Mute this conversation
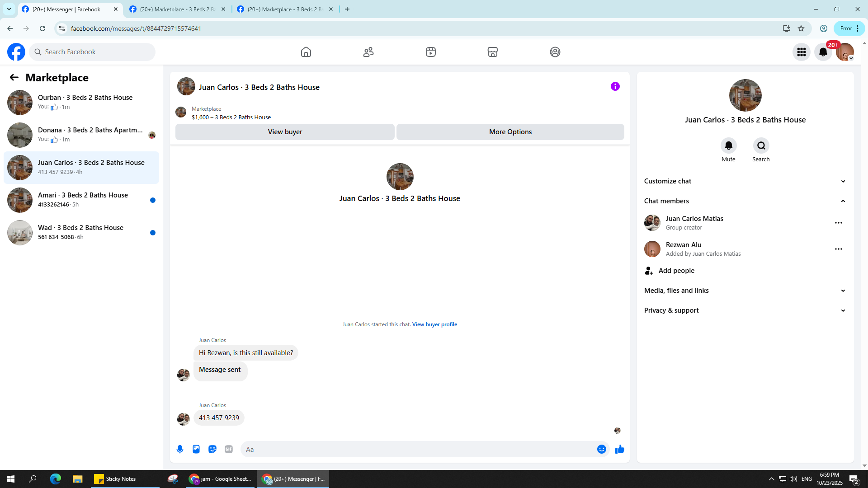The height and width of the screenshot is (488, 868). pos(728,145)
